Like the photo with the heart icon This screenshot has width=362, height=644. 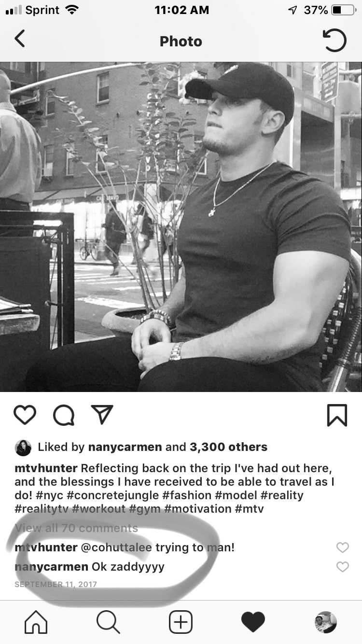(x=25, y=415)
